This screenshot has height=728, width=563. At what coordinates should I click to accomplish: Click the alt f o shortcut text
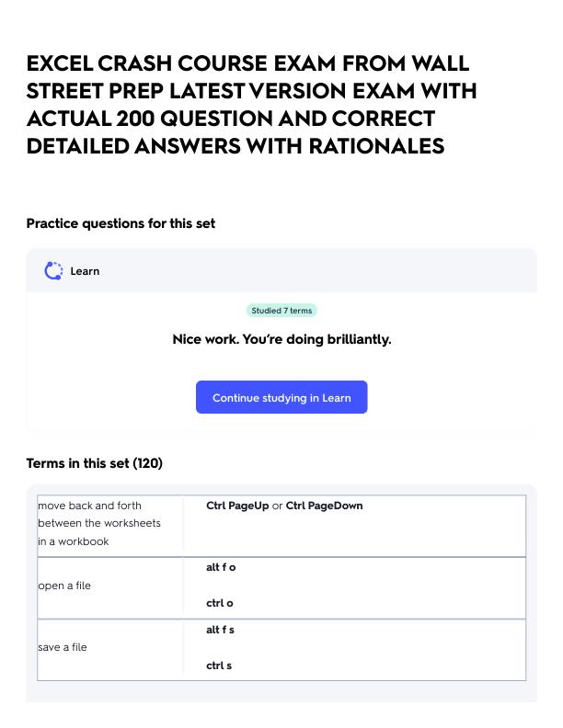tap(221, 567)
